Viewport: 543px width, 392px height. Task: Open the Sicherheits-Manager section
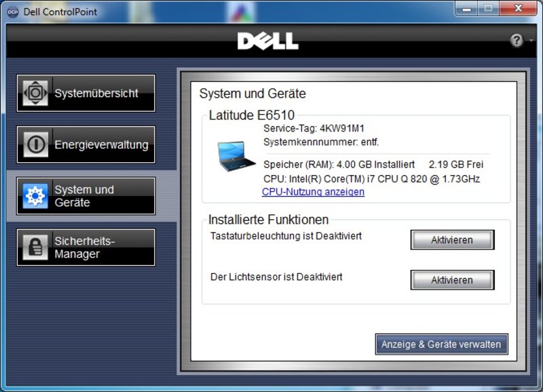point(86,247)
